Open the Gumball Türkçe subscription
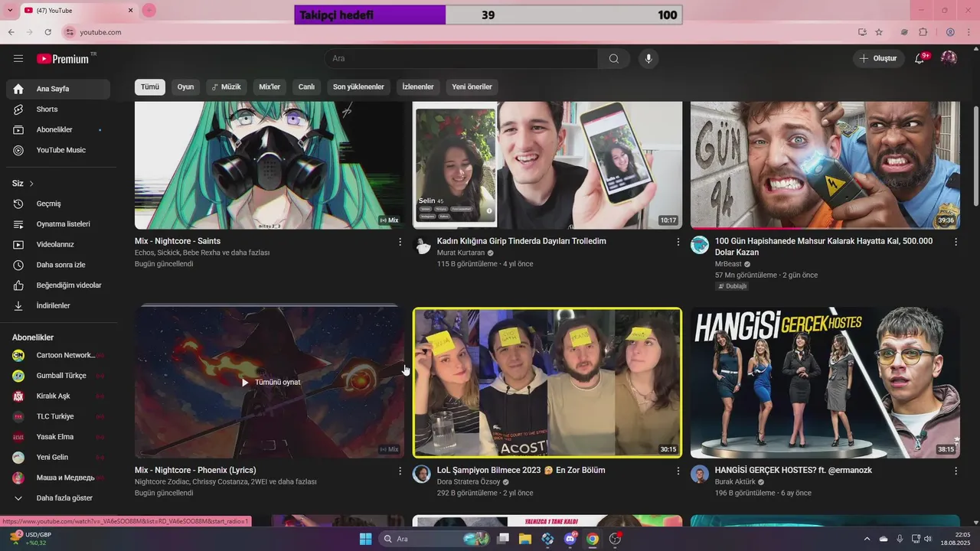980x551 pixels. (58, 376)
